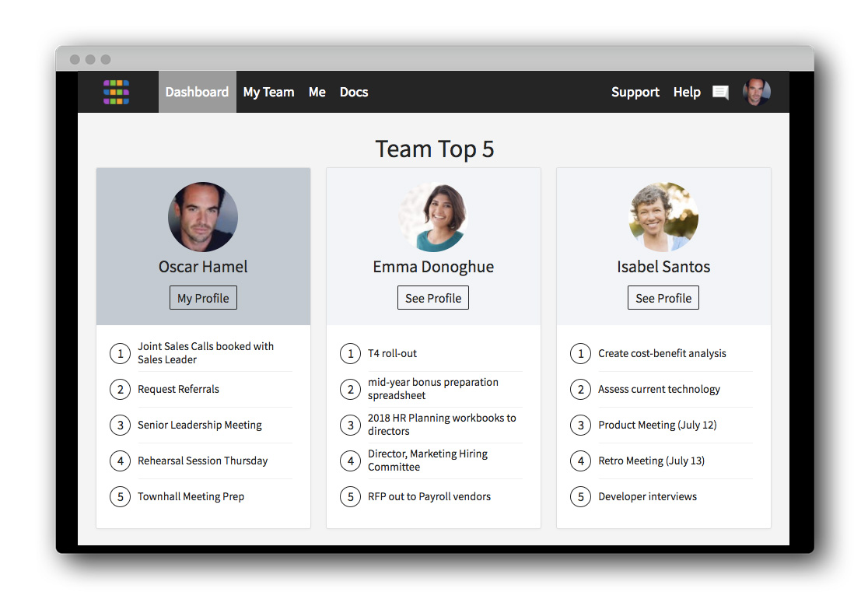Screen dimensions: 868x592
Task: Select 'Retro Meeting (July 13)' item
Action: 651,461
